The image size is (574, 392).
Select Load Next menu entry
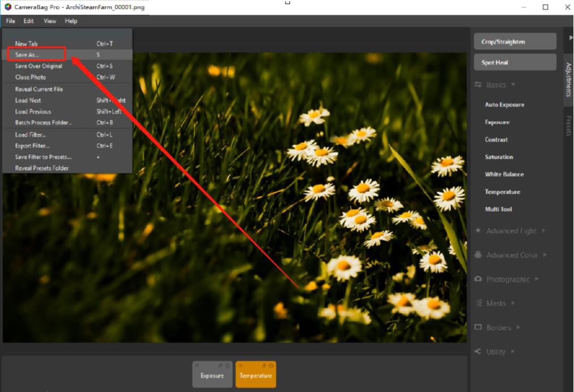[x=67, y=100]
